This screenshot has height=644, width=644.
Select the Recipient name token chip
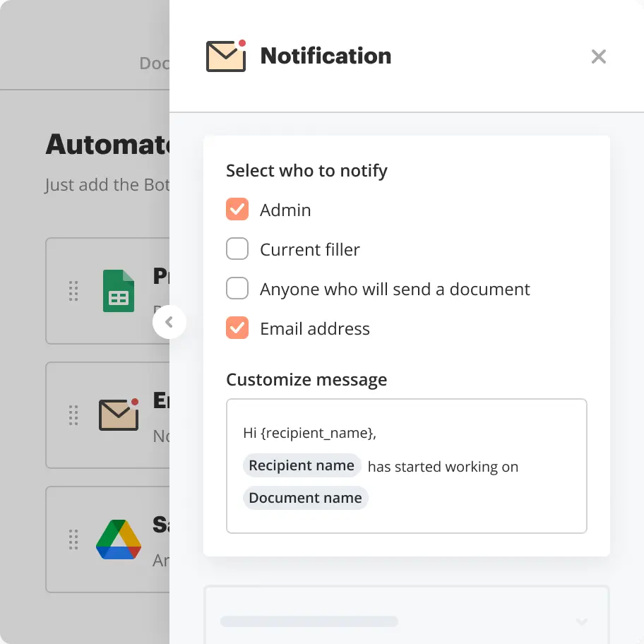(302, 465)
